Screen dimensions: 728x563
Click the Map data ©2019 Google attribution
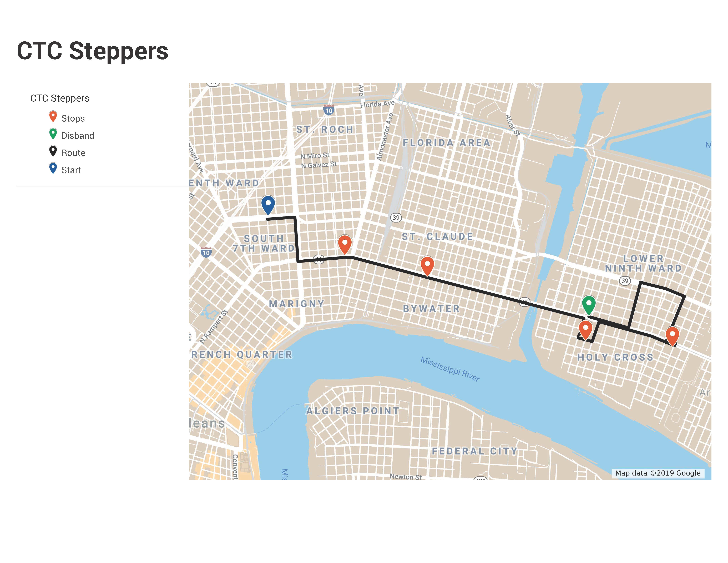pyautogui.click(x=658, y=473)
